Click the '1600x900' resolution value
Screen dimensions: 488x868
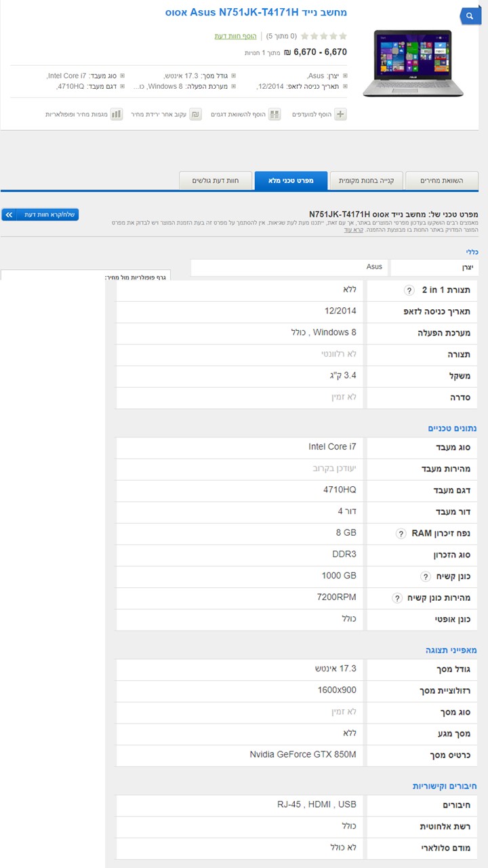click(337, 690)
